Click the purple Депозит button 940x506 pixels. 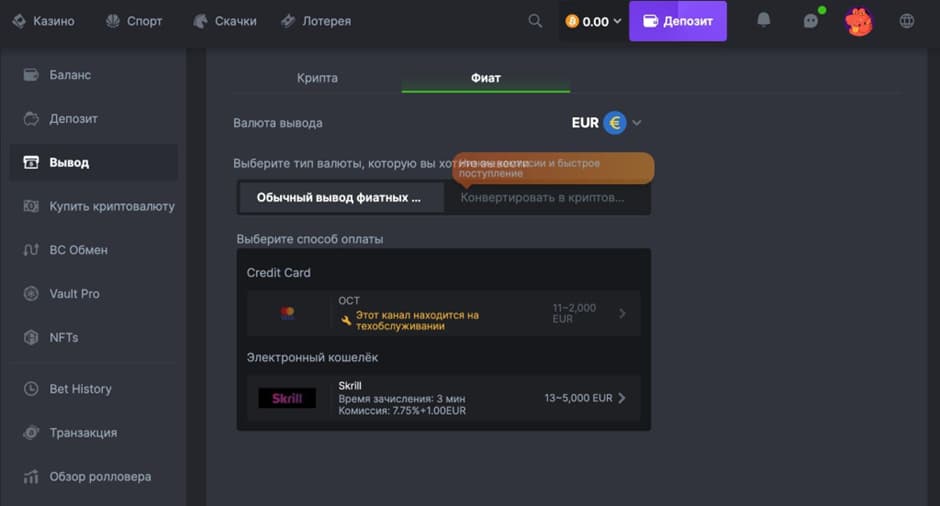click(678, 21)
